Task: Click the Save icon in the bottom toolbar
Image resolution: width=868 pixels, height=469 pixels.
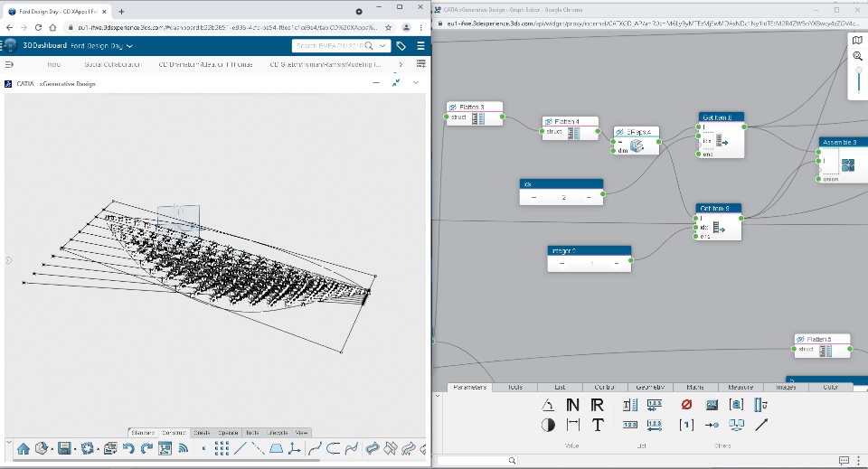Action: tap(64, 448)
